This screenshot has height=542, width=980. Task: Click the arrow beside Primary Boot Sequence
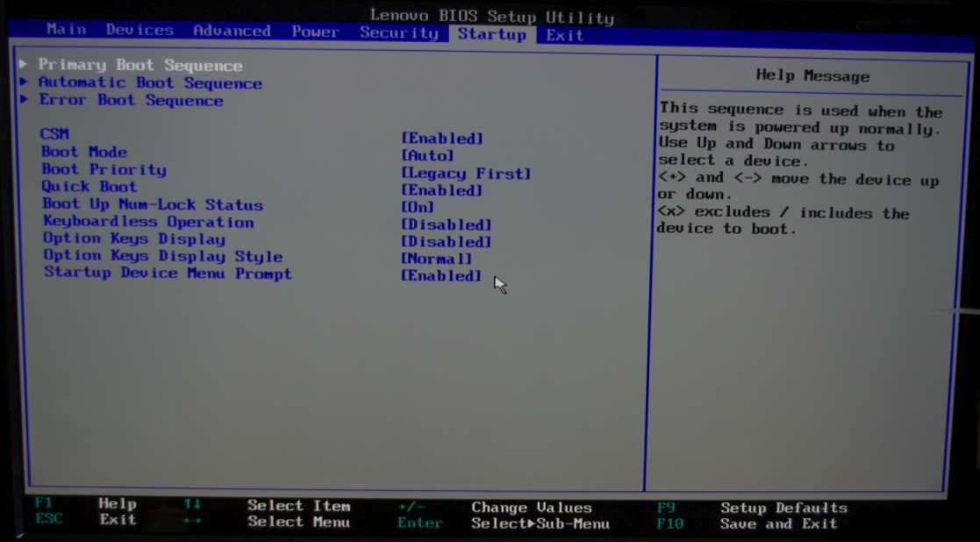[x=24, y=64]
